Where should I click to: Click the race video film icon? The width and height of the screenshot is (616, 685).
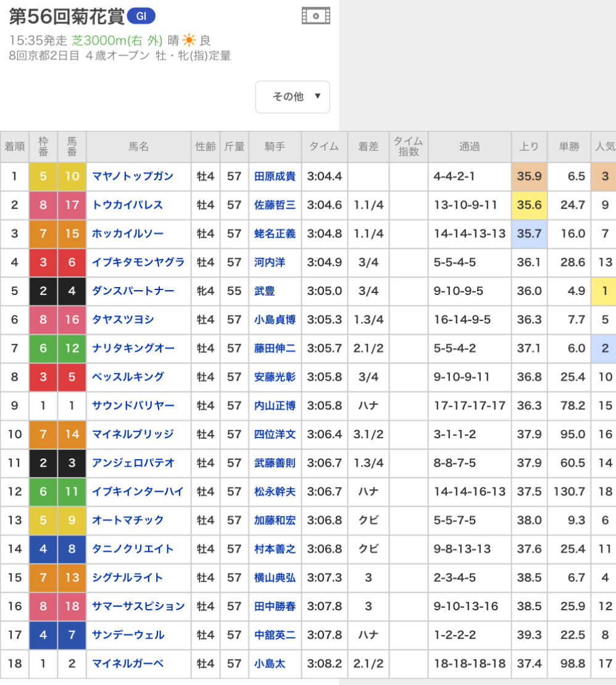pyautogui.click(x=315, y=16)
